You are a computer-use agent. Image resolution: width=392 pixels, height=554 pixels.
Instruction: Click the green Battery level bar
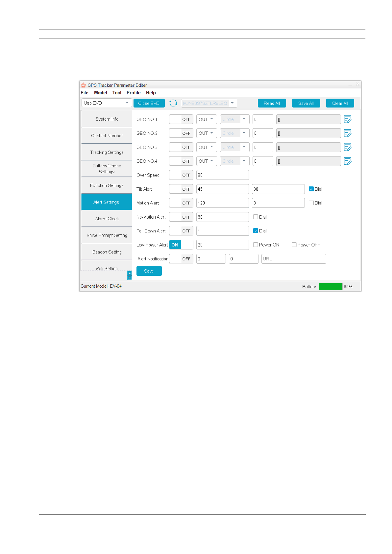click(330, 286)
